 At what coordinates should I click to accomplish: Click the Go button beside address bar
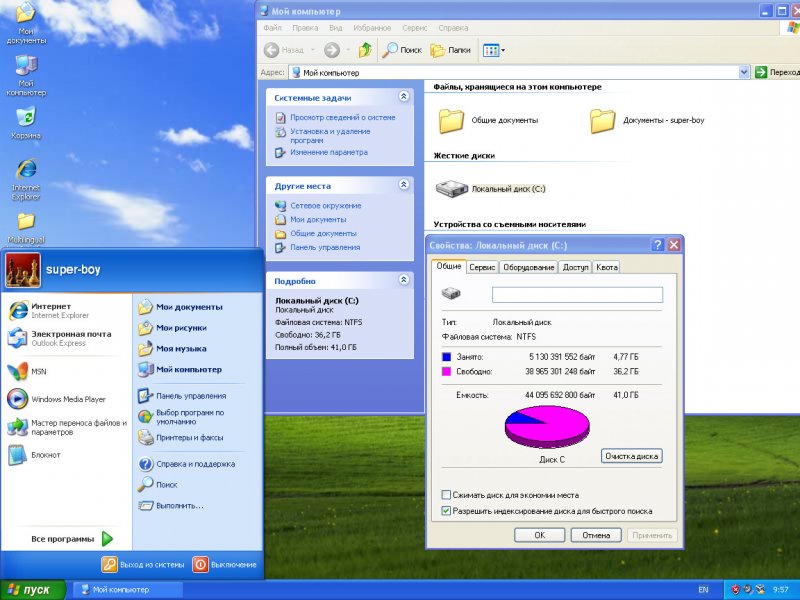tap(777, 72)
